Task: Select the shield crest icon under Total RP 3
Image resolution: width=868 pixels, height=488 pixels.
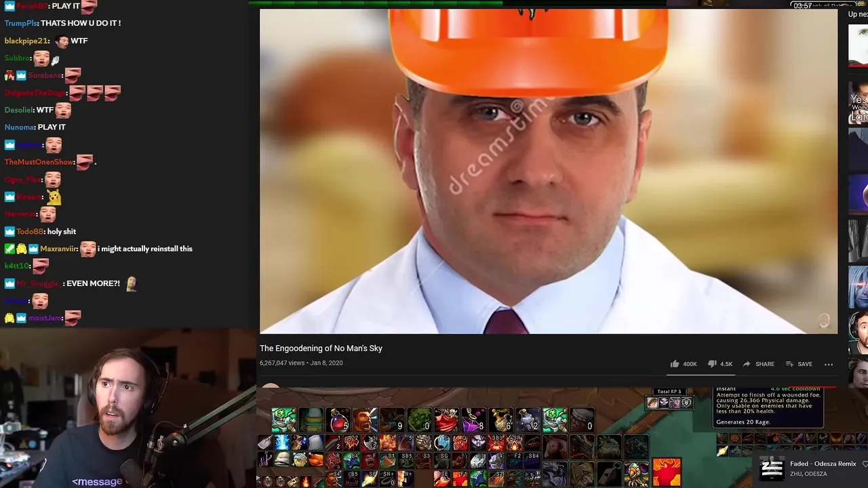Action: pos(686,403)
